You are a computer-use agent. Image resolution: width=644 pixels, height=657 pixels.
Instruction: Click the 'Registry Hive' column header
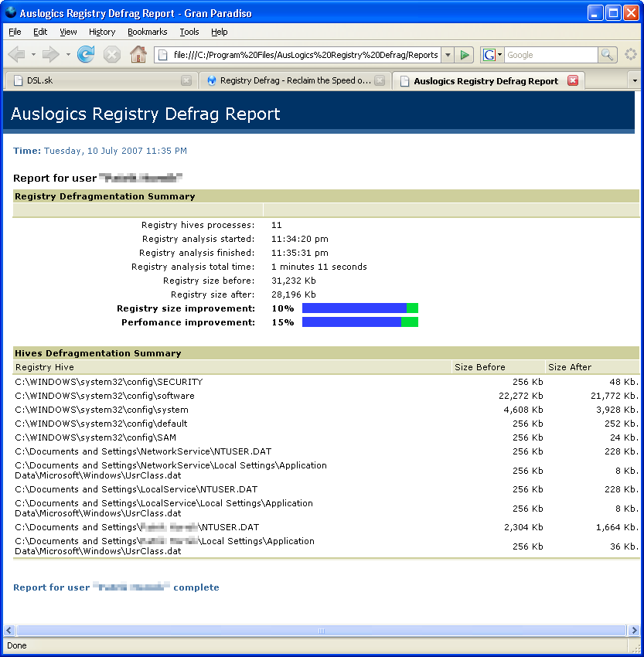44,367
